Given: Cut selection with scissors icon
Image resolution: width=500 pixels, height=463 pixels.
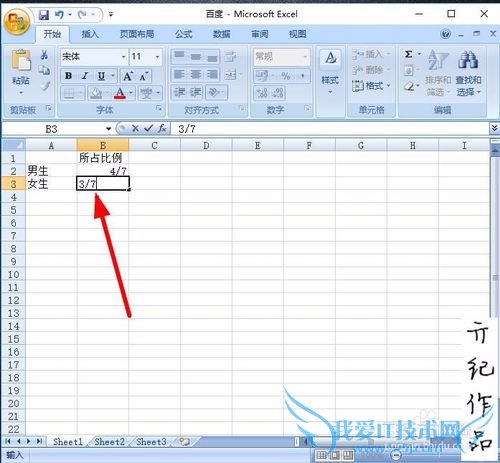Looking at the screenshot, I should pos(44,55).
